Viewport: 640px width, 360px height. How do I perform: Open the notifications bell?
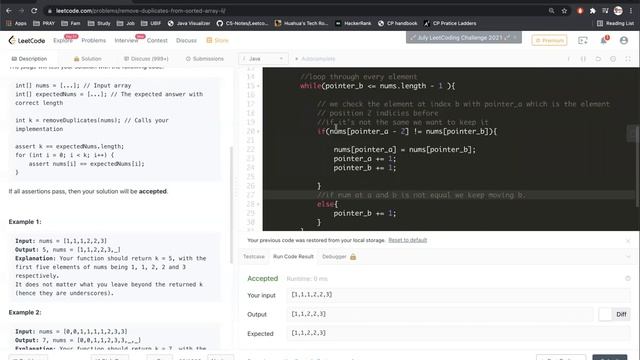604,40
